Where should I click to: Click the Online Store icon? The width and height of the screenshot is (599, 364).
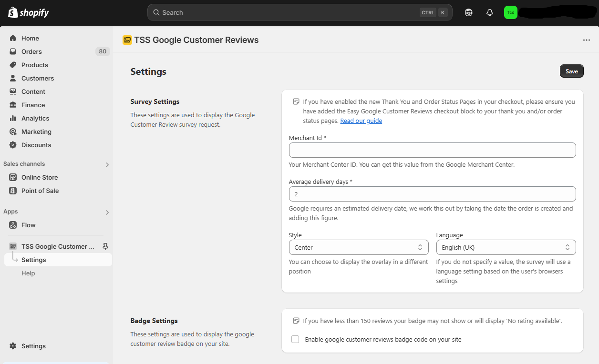(13, 177)
